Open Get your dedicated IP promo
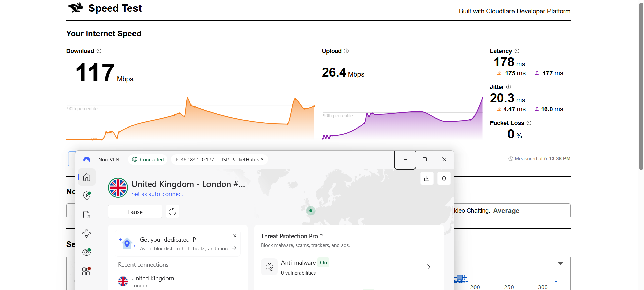 [178, 244]
